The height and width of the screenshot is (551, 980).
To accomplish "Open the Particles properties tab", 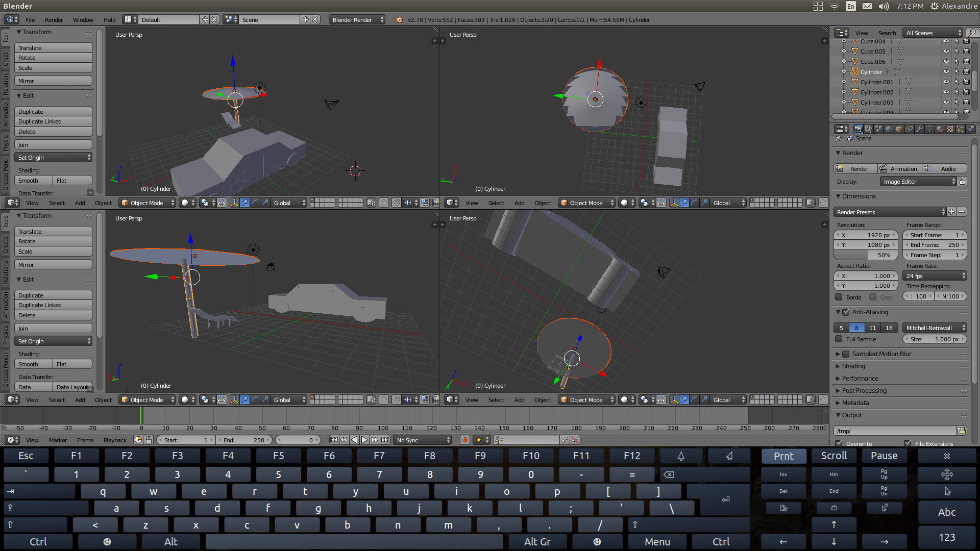I will (960, 129).
